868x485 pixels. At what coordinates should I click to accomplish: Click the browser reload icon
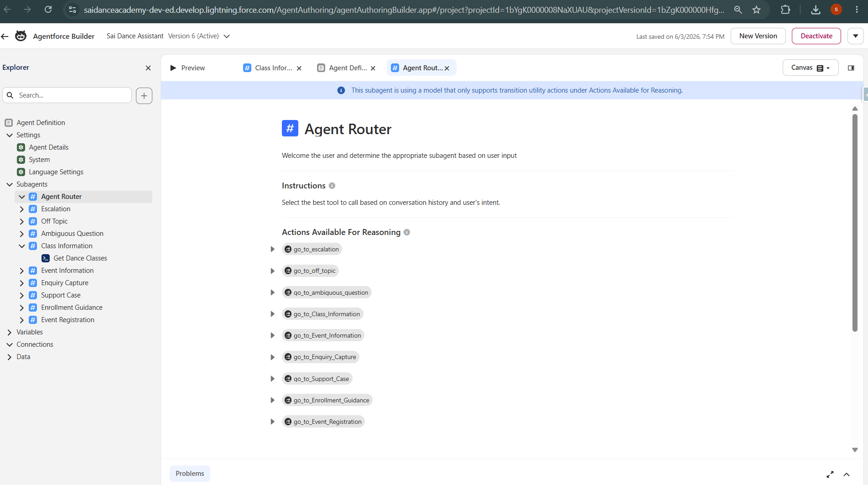point(48,9)
